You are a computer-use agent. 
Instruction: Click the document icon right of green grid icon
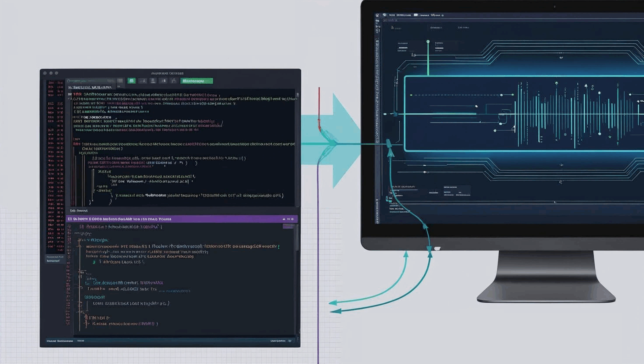[x=143, y=81]
